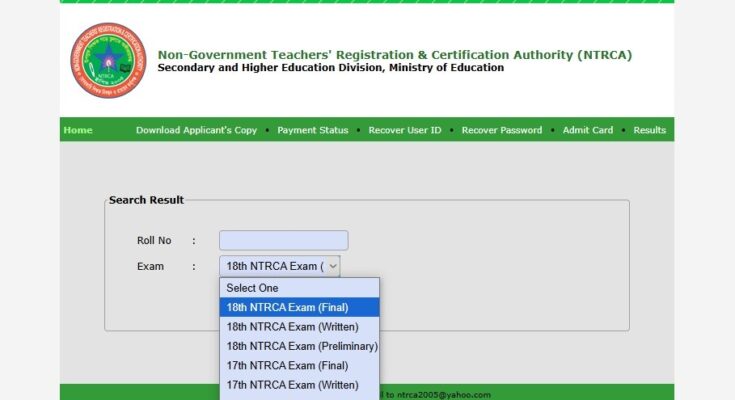
Task: Go to Admit Card page
Action: click(588, 130)
